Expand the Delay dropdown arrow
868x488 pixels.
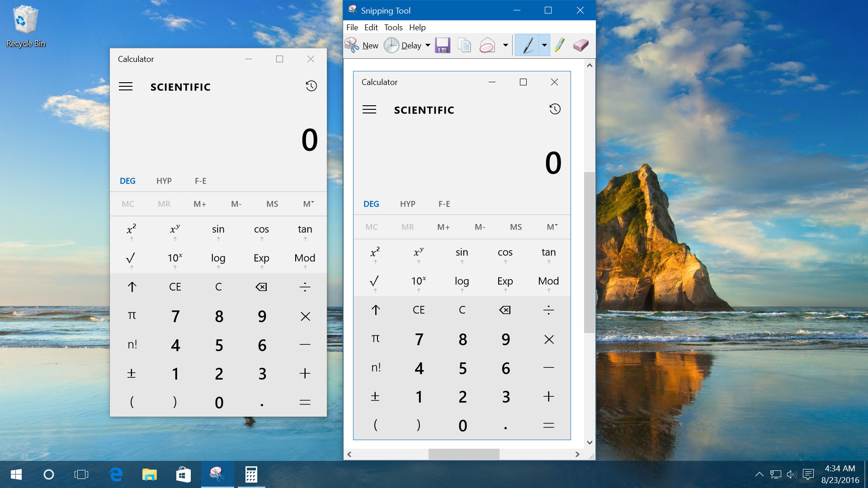pos(428,45)
